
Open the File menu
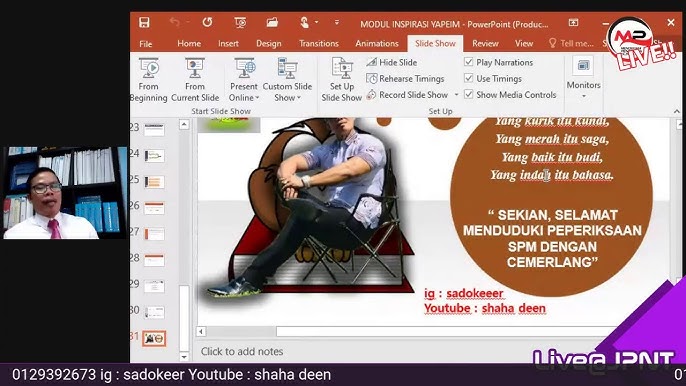[x=146, y=44]
